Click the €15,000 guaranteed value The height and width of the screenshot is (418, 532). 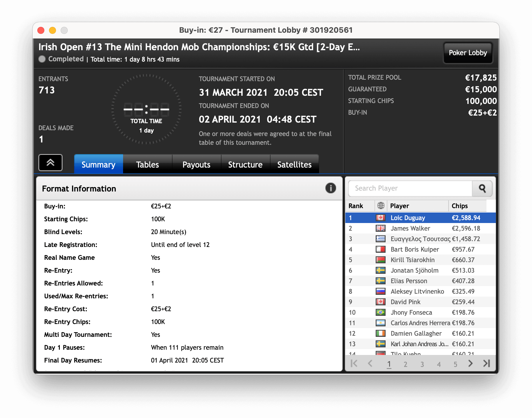481,89
